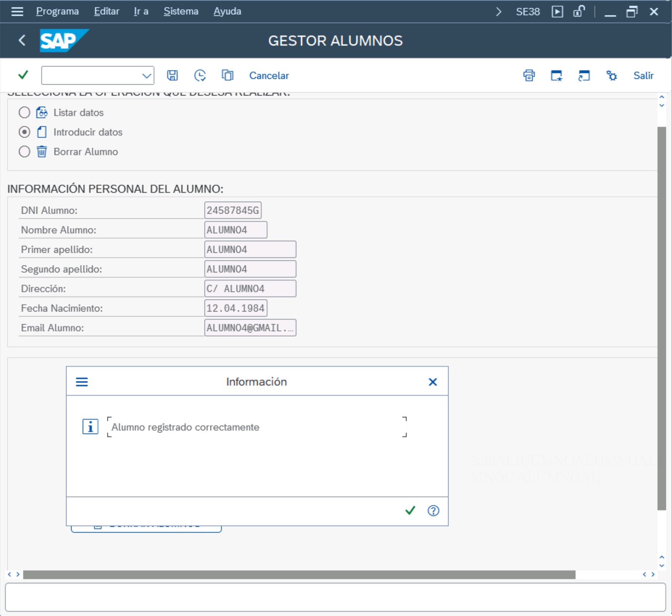Click the copy variant icon
This screenshot has height=616, width=672.
[227, 75]
